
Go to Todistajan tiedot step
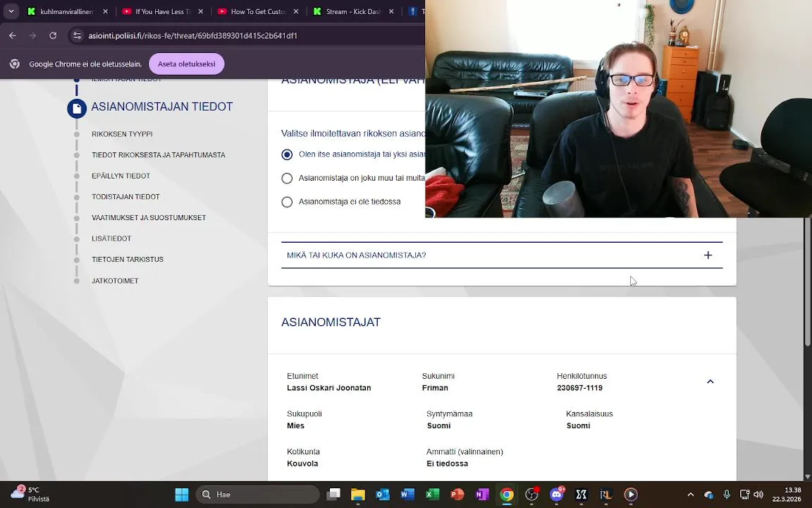pyautogui.click(x=126, y=197)
